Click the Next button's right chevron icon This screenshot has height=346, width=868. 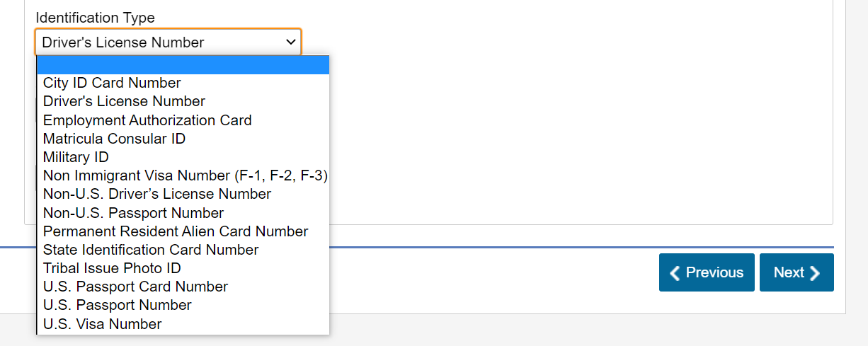[x=815, y=273]
